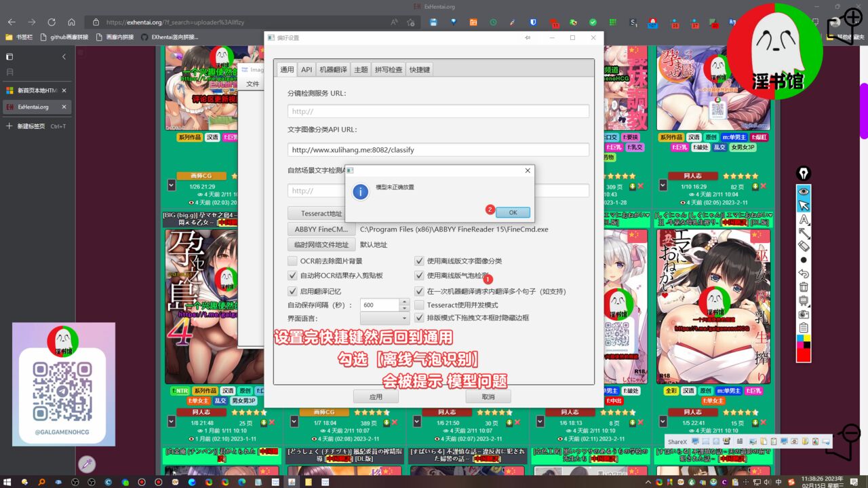The image size is (868, 488).
Task: Select the arrow cursor tool in annotation toolbar
Action: coord(804,206)
